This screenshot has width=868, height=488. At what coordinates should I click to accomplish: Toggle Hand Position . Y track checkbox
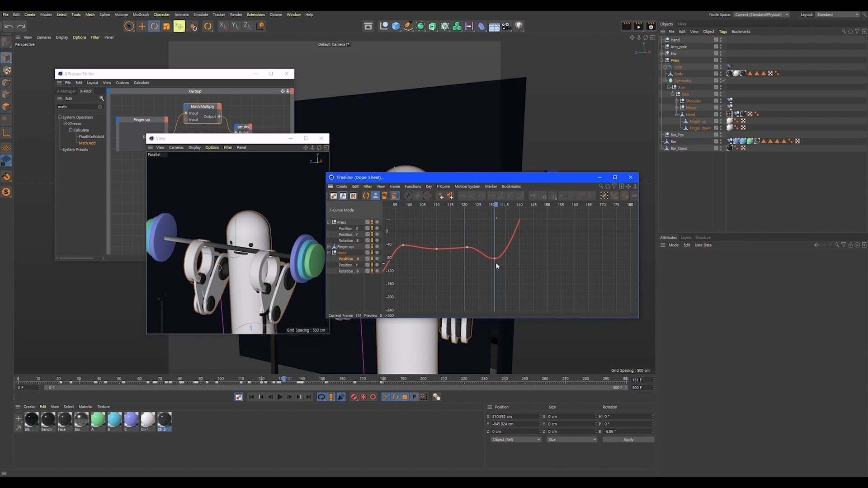coord(368,265)
